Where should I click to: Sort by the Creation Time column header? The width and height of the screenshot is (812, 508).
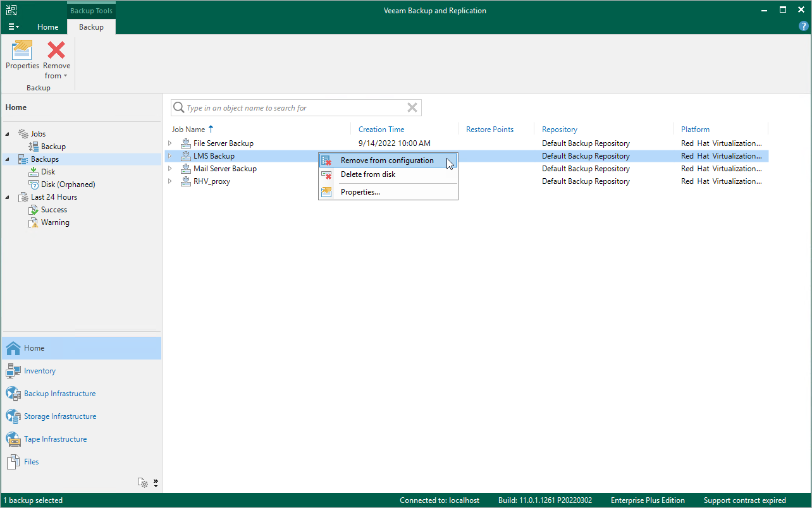tap(381, 130)
